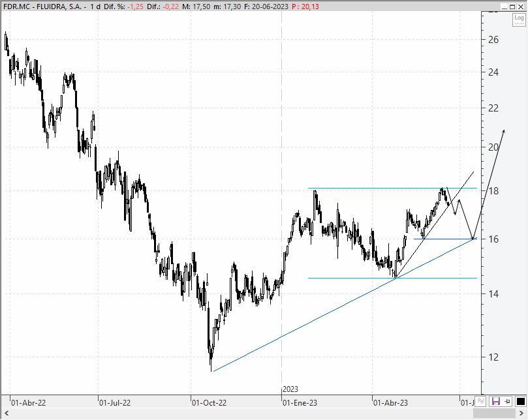Open the black color swatch
Viewport: 528px width, 420px height.
[x=521, y=401]
